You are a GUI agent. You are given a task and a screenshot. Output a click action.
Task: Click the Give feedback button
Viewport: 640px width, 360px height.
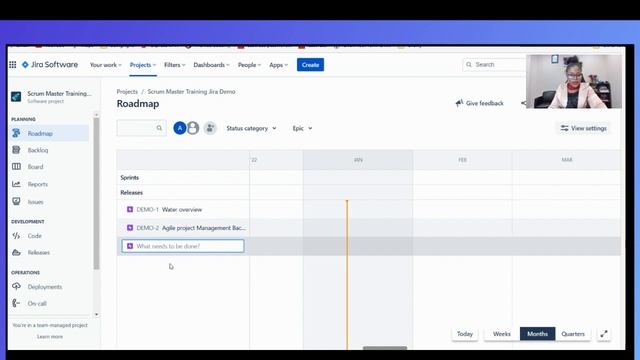coord(480,103)
